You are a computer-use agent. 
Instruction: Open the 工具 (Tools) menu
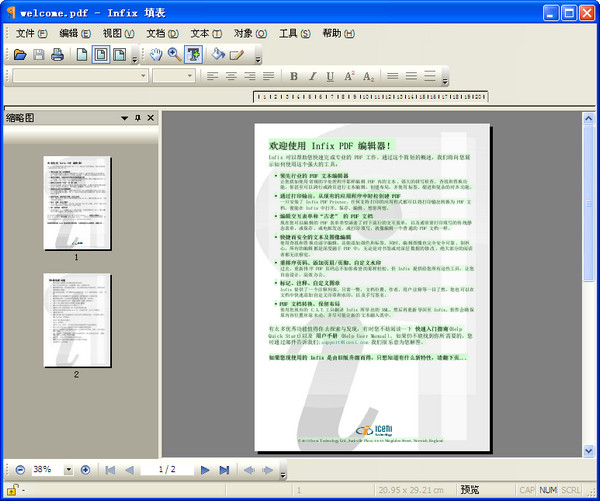coord(294,33)
